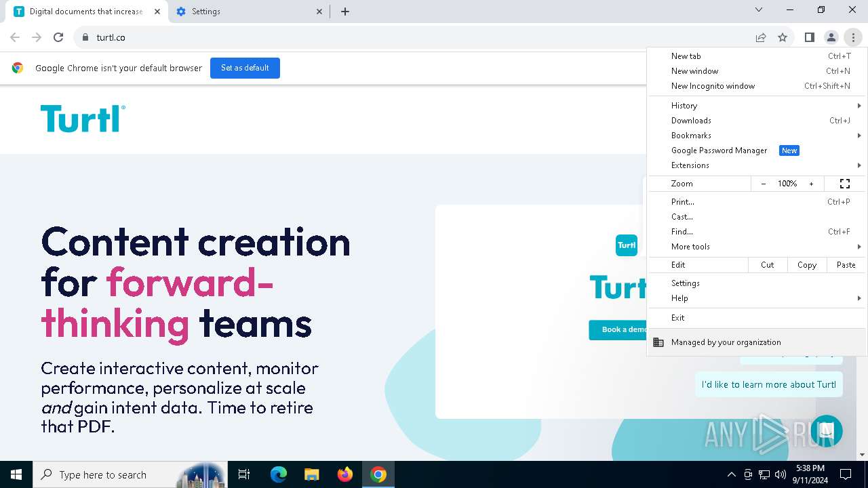Select New window menu item
Screen dimensions: 868x488
757,71
